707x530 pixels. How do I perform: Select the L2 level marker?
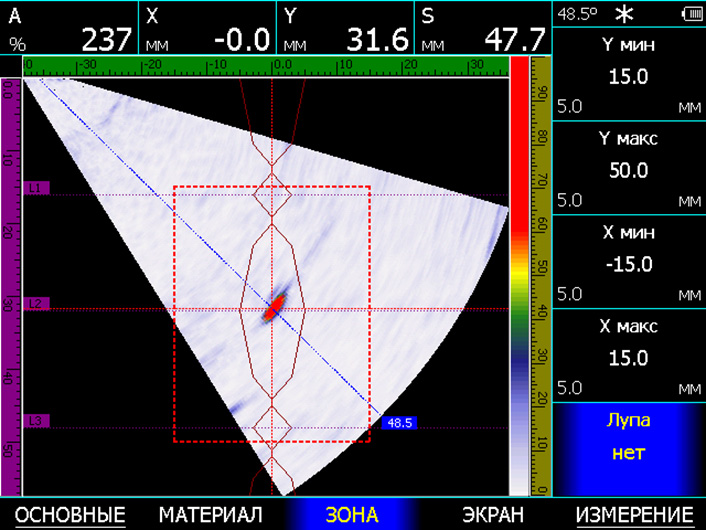[x=35, y=303]
